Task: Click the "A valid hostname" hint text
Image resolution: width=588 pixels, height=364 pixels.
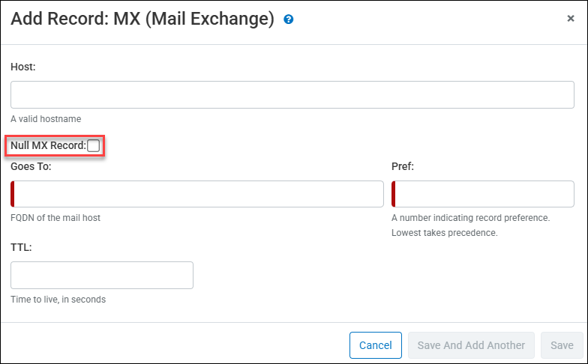Action: click(46, 118)
